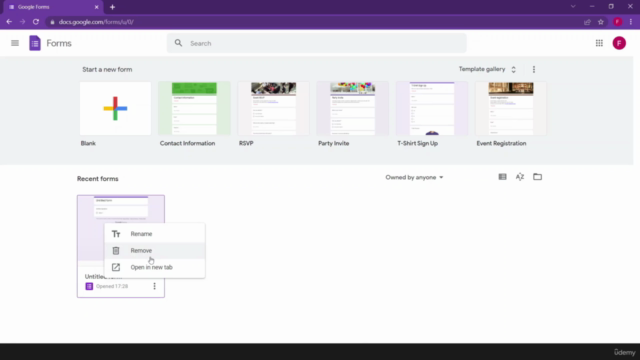Click the Forms file icon on card
Image resolution: width=640 pixels, height=360 pixels.
click(x=89, y=286)
